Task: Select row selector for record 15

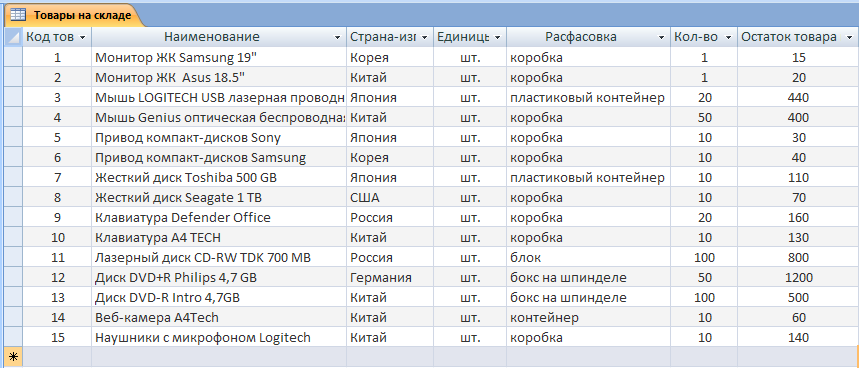Action: 13,338
